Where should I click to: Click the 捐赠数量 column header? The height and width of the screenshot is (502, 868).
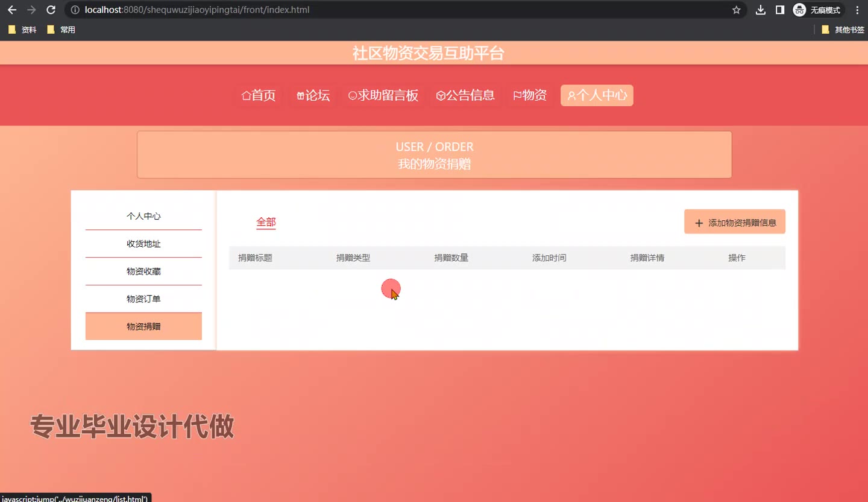(451, 258)
